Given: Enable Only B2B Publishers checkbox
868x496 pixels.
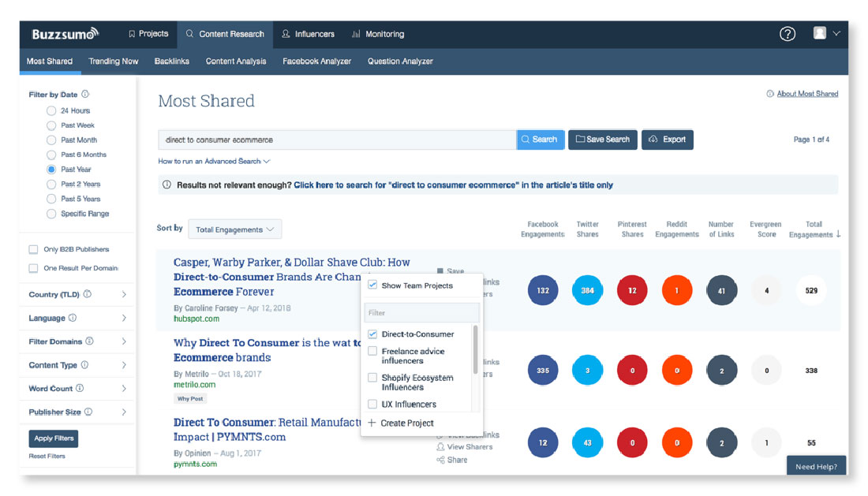Looking at the screenshot, I should pyautogui.click(x=33, y=249).
